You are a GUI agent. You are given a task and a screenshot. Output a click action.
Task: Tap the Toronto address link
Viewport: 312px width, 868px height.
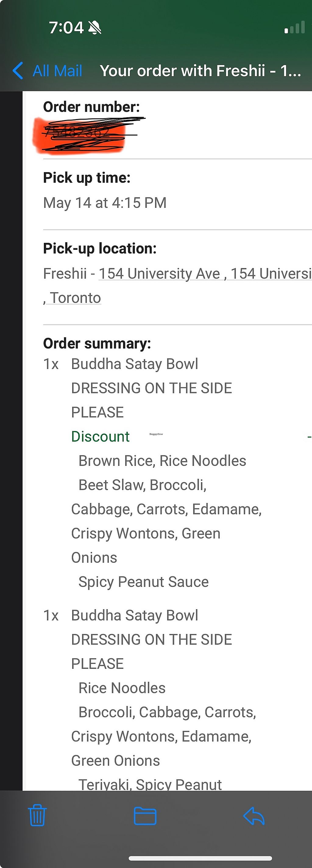75,298
